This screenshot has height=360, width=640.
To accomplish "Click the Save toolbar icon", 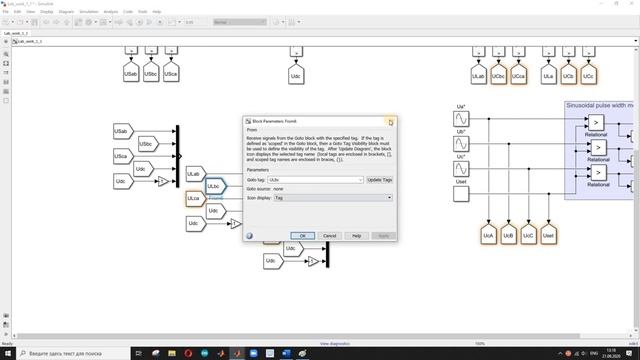I will [35, 22].
